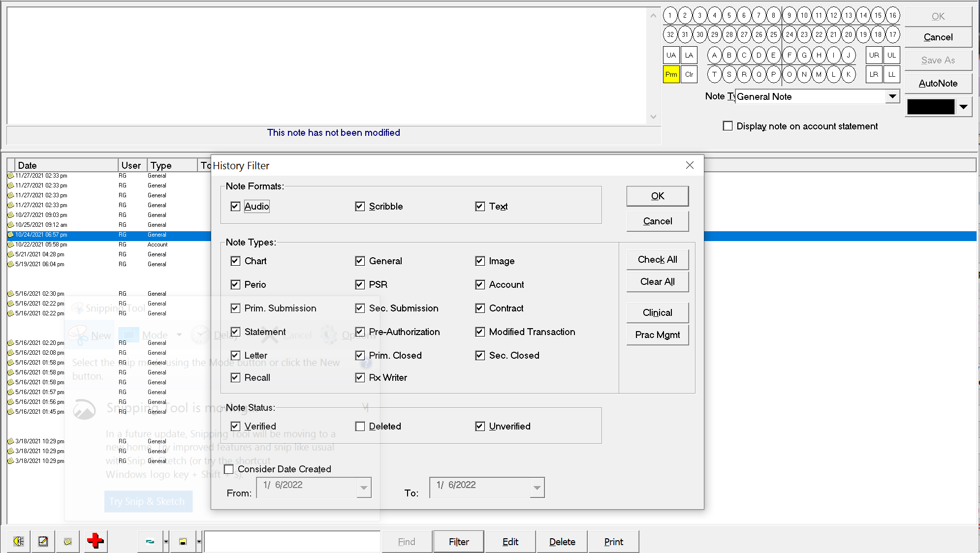
Task: Click the red medical alert cross icon
Action: (95, 541)
